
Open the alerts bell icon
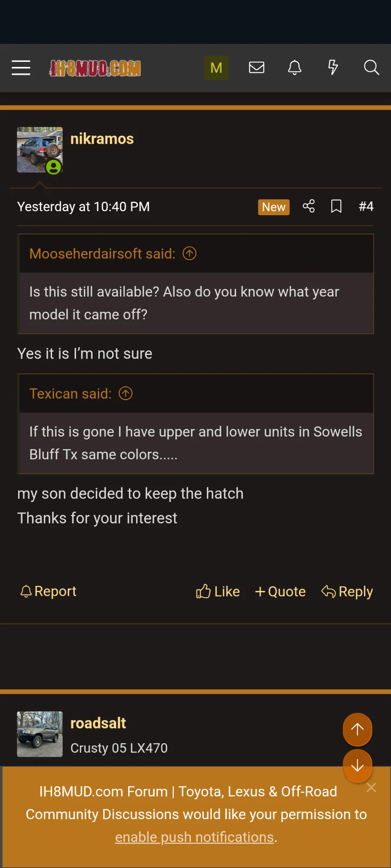point(295,68)
